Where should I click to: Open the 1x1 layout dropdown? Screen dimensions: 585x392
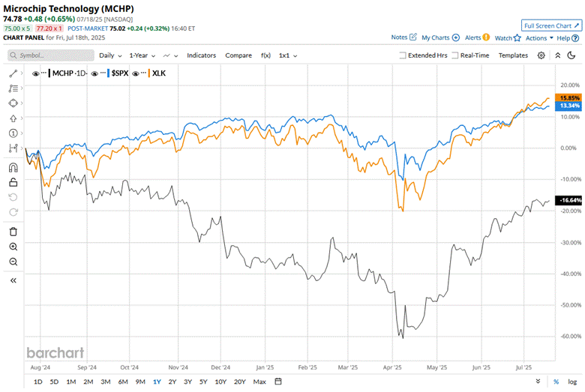[288, 55]
